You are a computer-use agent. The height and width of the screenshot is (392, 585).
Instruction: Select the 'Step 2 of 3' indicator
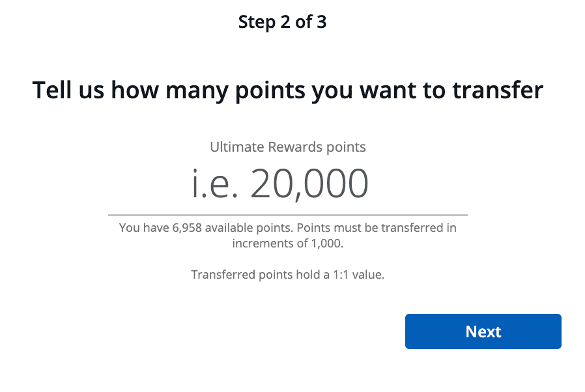click(x=283, y=22)
